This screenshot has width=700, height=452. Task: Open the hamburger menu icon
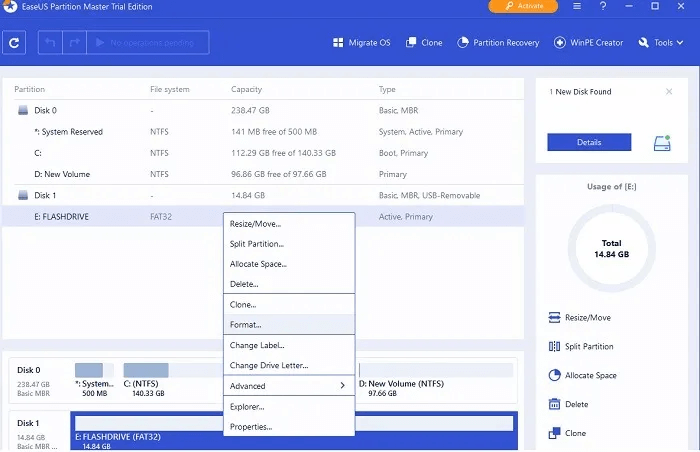pos(577,6)
